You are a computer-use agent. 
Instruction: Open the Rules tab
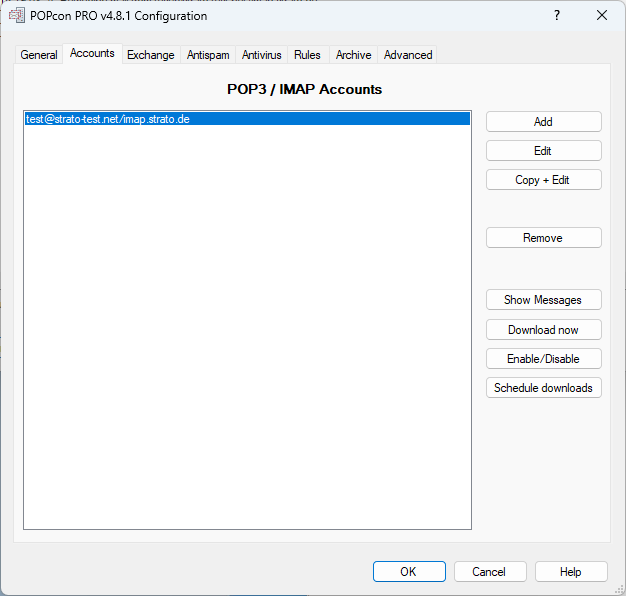(x=307, y=55)
